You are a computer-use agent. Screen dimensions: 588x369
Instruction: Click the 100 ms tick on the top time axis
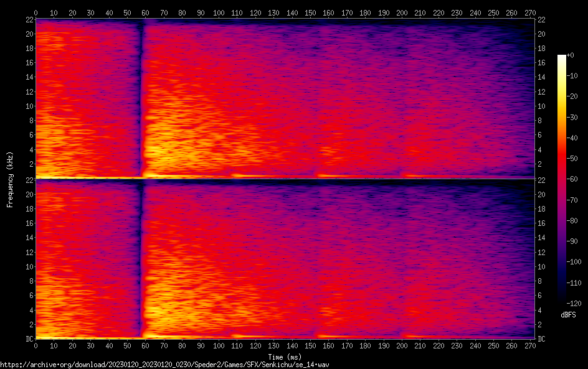tap(219, 12)
